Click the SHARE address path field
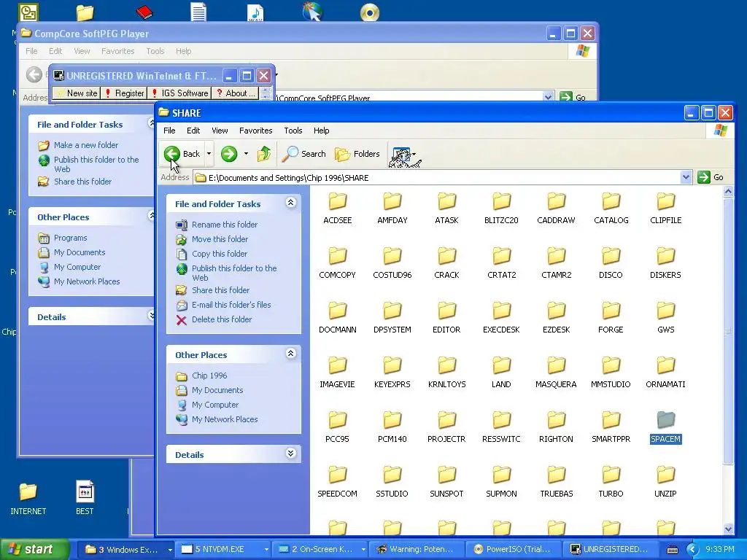The height and width of the screenshot is (560, 747). click(x=438, y=178)
